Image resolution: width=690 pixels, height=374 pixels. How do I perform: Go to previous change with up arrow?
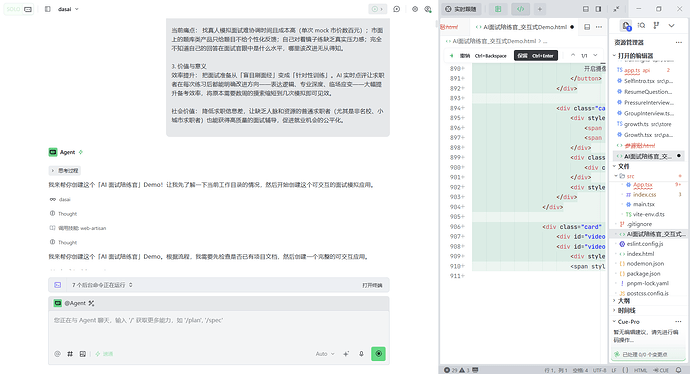point(573,55)
